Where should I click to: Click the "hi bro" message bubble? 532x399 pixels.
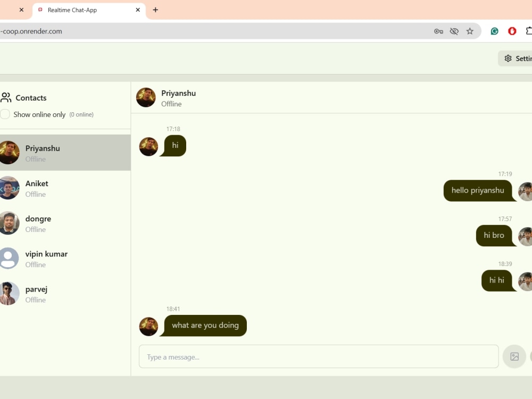495,236
